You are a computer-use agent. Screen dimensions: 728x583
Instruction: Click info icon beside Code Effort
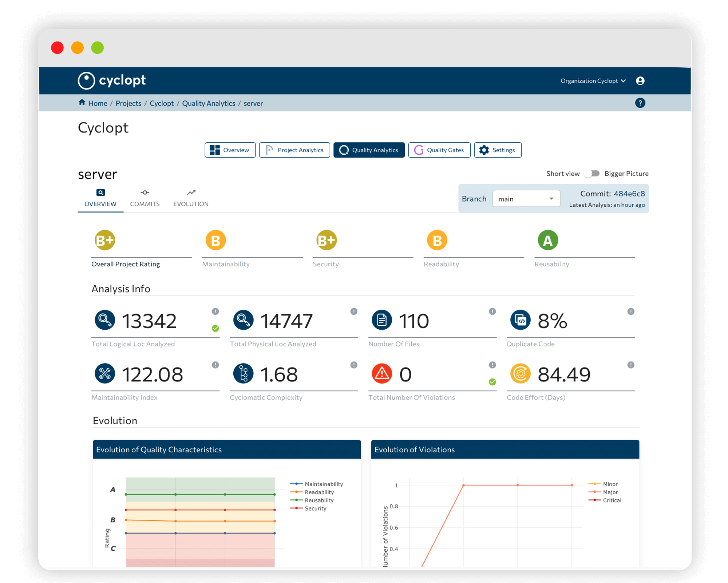(x=630, y=365)
